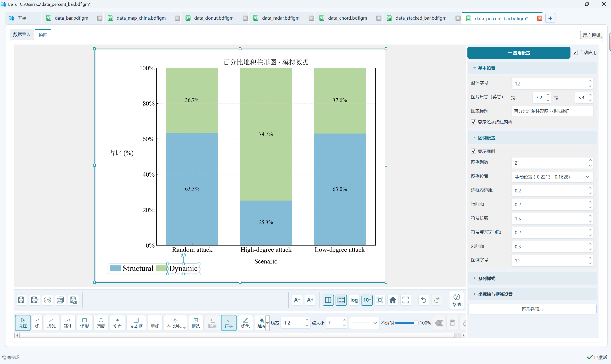Open the line style dropdown
Viewport: 611px width, 364px height.
[x=364, y=323]
